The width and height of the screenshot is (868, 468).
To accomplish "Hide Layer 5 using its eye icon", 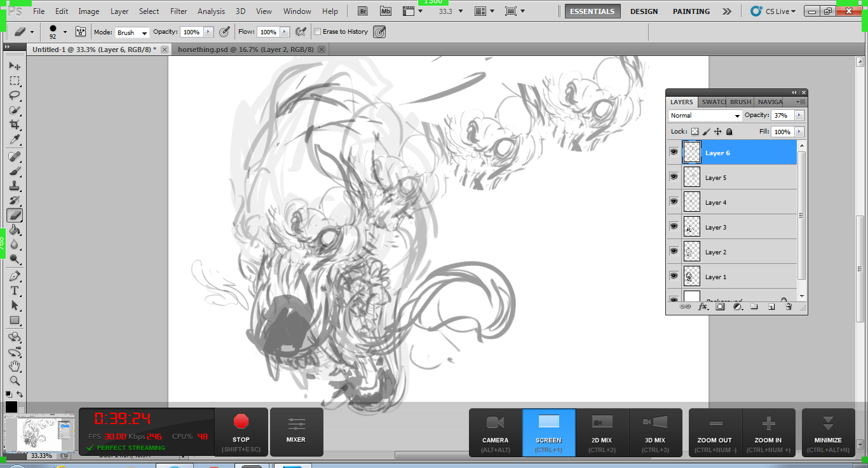I will point(674,177).
